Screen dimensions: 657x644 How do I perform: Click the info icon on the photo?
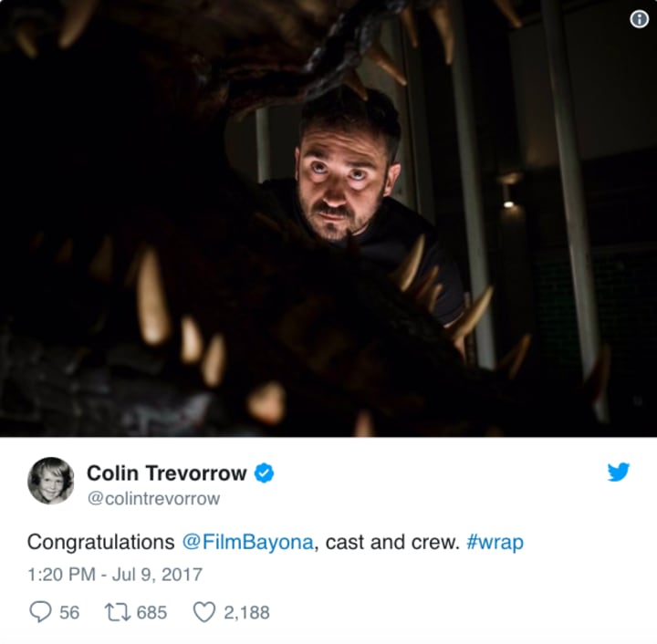click(639, 19)
